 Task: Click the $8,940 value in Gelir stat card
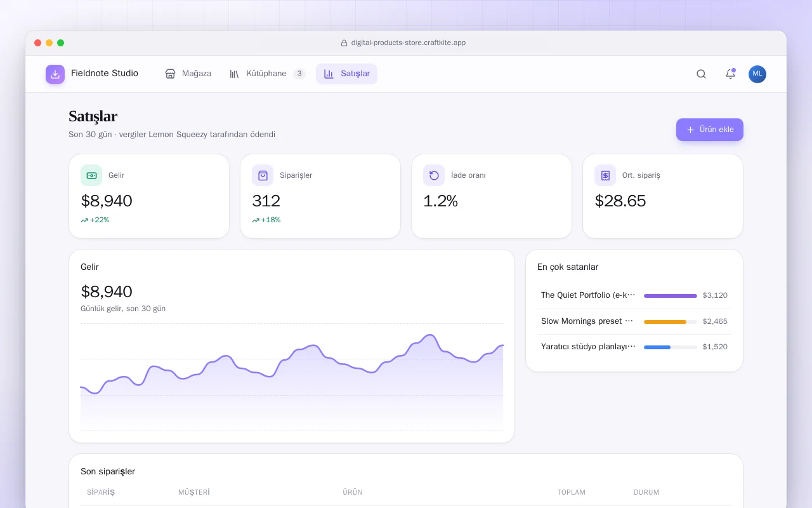point(107,201)
